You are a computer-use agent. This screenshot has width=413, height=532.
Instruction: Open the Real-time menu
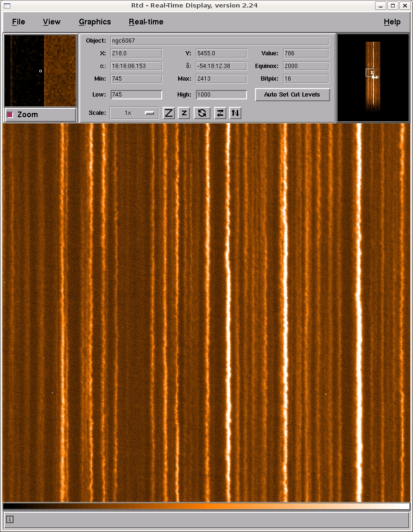pyautogui.click(x=146, y=22)
